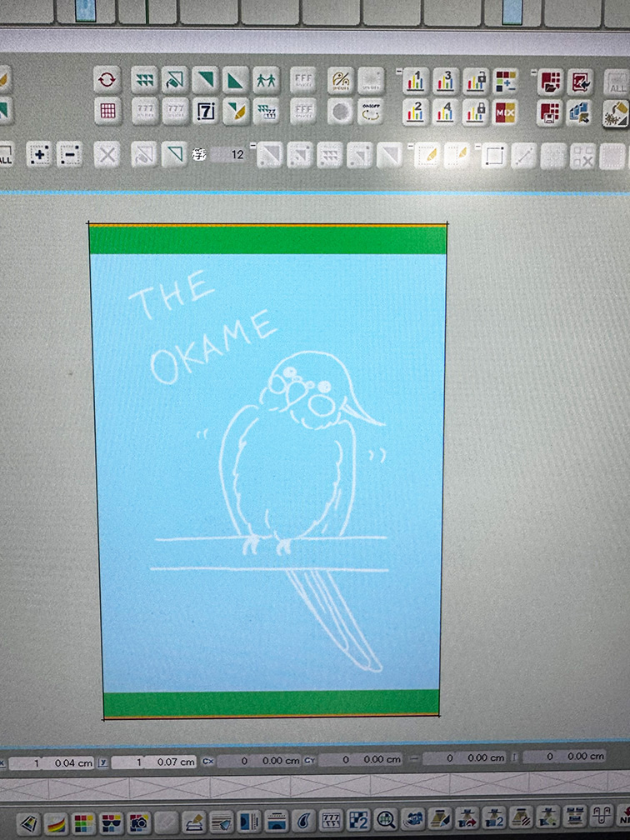The image size is (630, 840).
Task: Select the spray paint can icon
Action: tap(616, 113)
